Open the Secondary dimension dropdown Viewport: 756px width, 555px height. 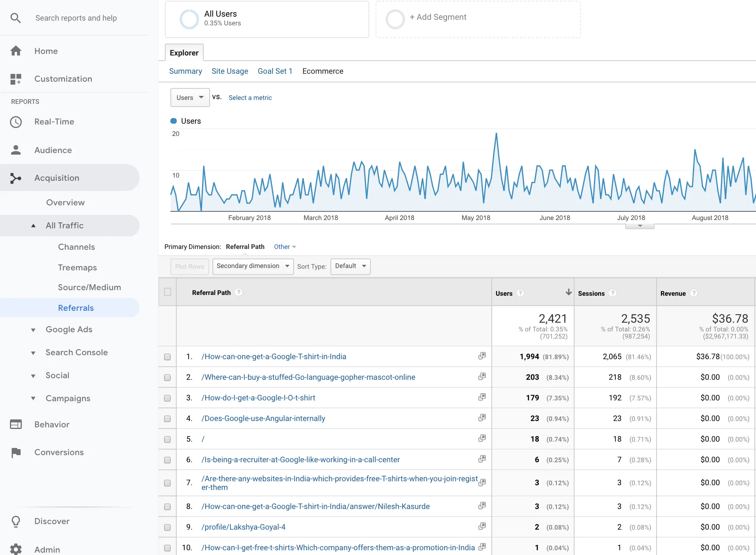coord(253,266)
